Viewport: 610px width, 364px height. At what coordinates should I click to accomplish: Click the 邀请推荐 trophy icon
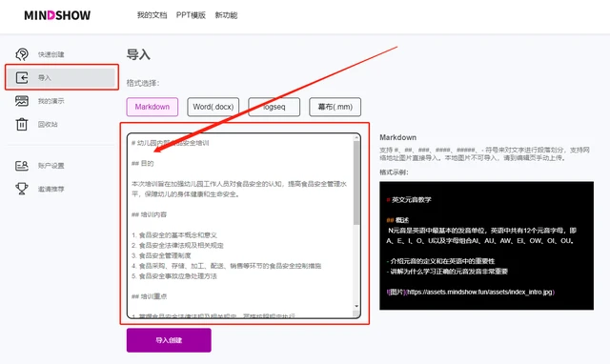(22, 189)
